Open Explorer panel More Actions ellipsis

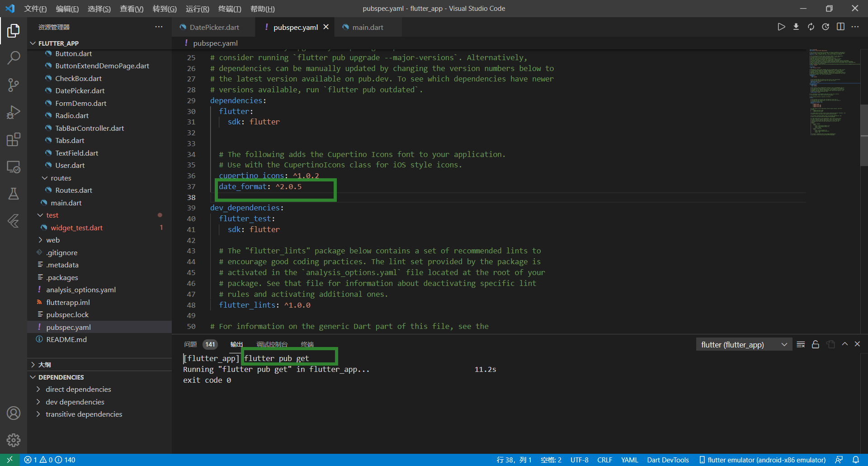tap(159, 27)
